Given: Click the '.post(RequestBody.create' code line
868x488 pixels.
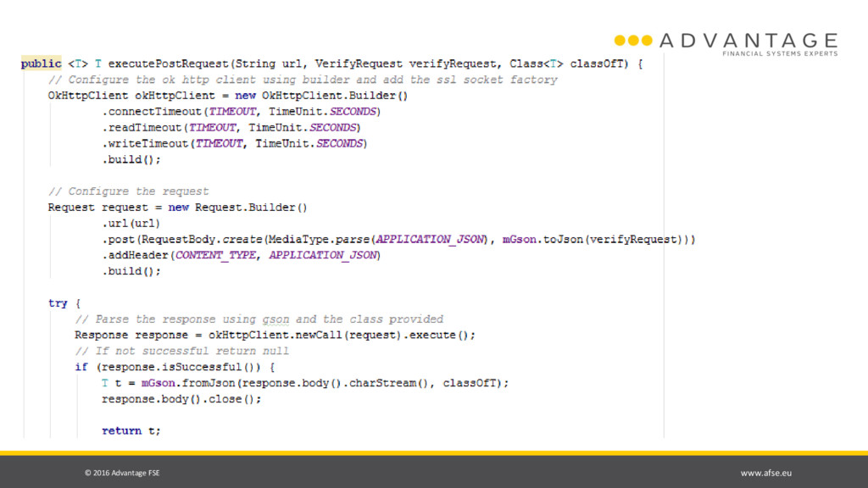Looking at the screenshot, I should pyautogui.click(x=398, y=240).
